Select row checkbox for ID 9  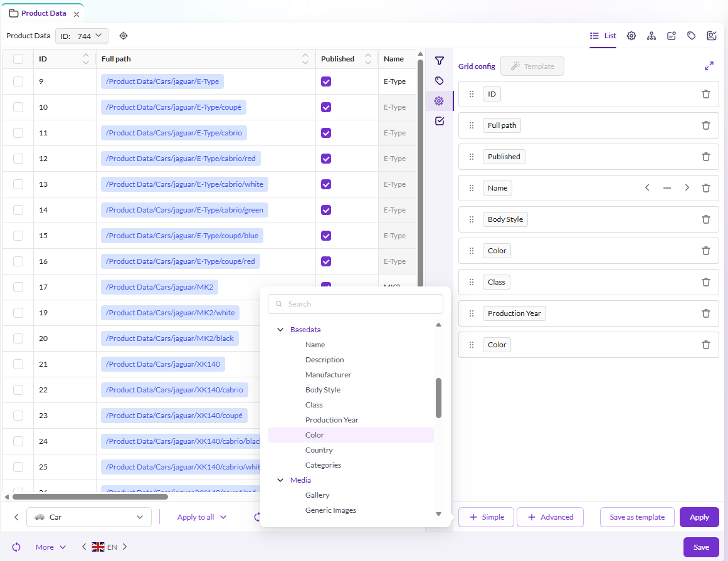(x=18, y=81)
